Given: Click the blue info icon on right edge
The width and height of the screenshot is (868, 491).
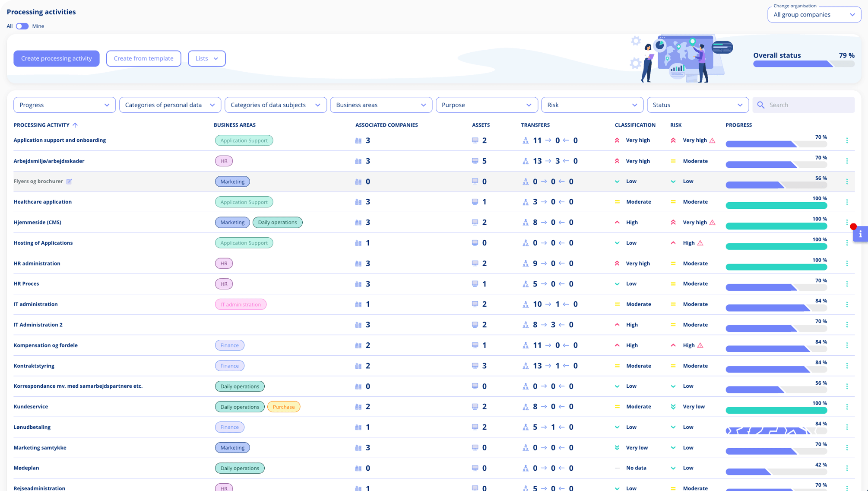Looking at the screenshot, I should point(860,234).
